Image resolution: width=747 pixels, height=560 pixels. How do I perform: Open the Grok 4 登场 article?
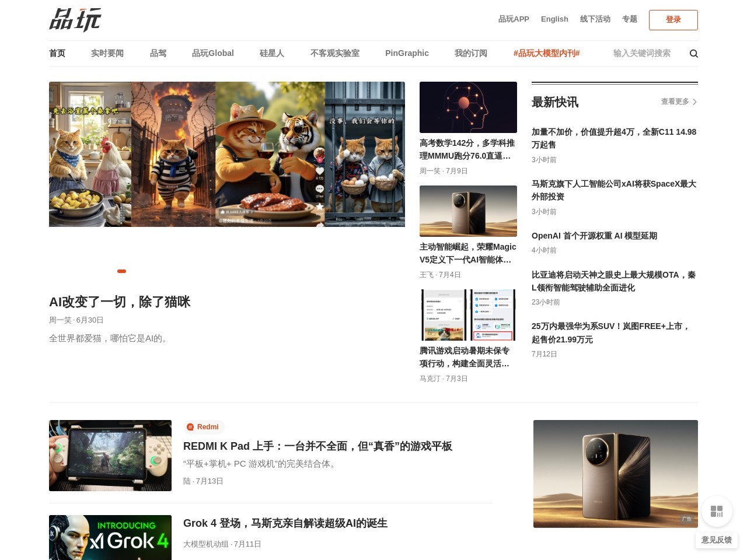285,523
